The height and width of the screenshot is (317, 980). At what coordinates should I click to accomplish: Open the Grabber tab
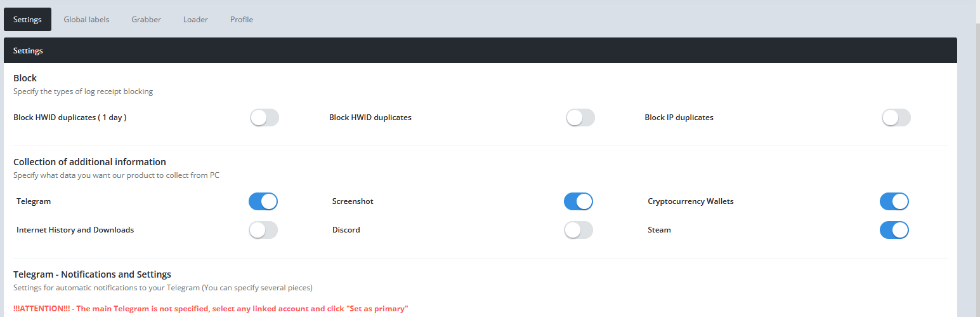tap(147, 19)
